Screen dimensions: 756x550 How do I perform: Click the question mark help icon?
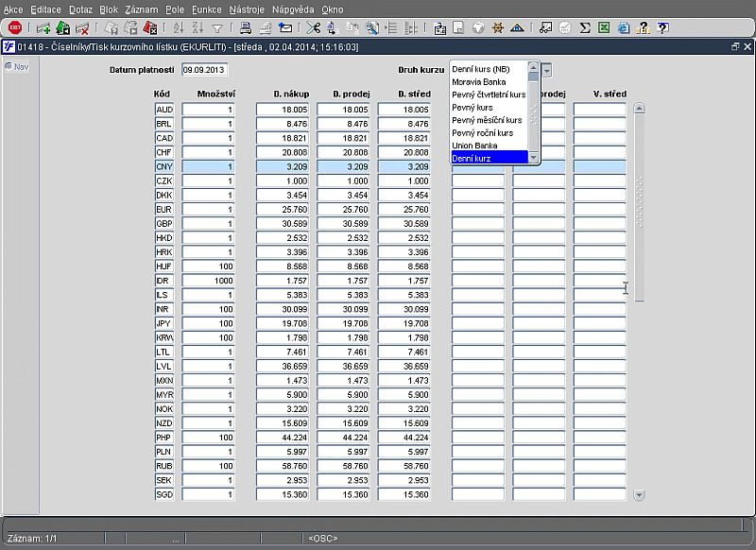[662, 28]
